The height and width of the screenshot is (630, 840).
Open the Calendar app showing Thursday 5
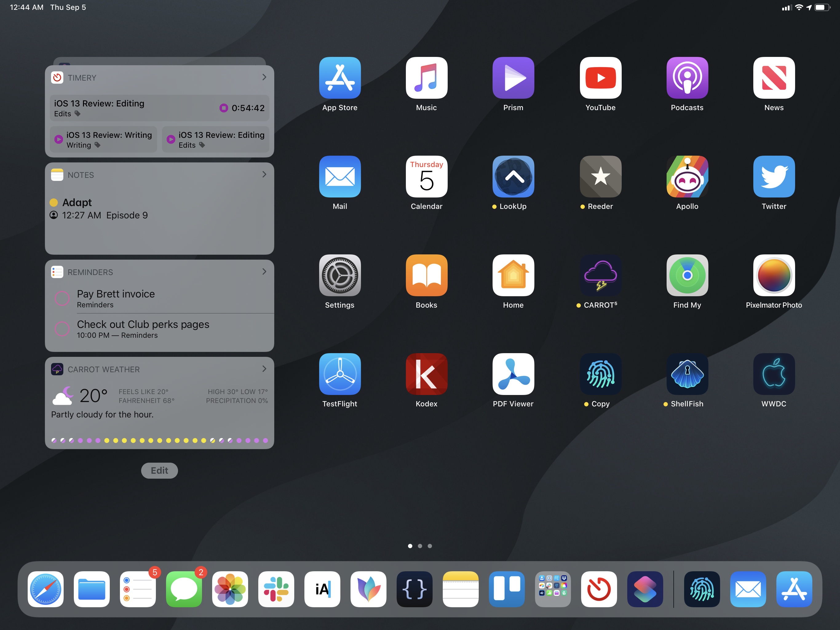point(426,177)
